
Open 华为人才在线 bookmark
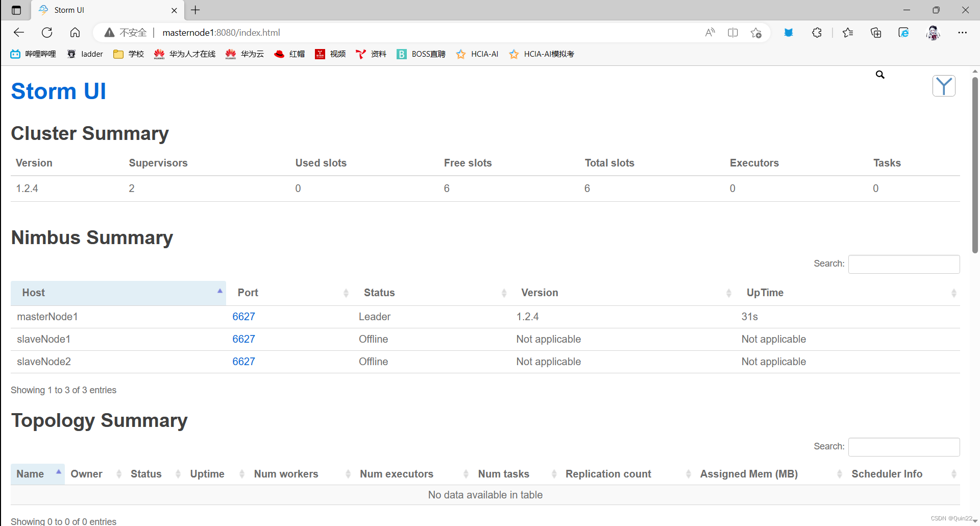pos(185,54)
